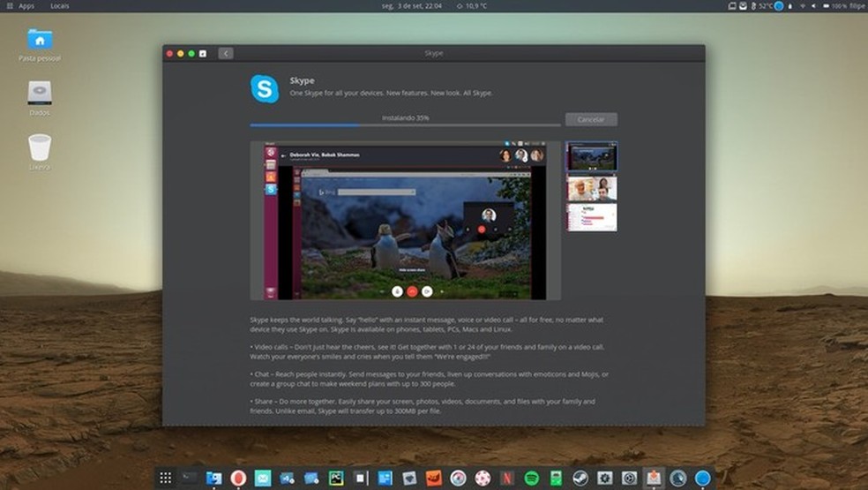Go back with the arrow button
This screenshot has height=490, width=868.
point(225,53)
